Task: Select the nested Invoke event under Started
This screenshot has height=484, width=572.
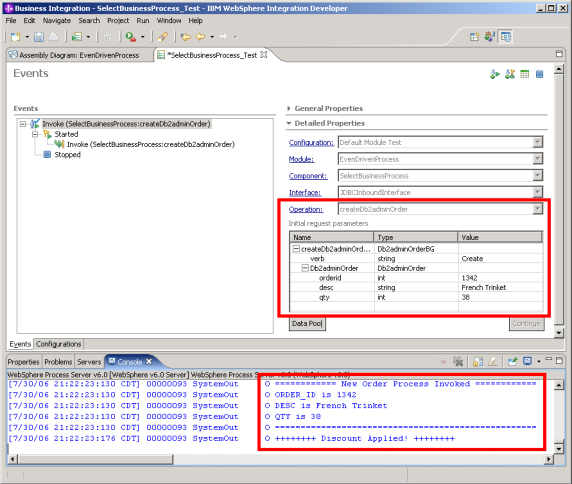Action: click(151, 144)
